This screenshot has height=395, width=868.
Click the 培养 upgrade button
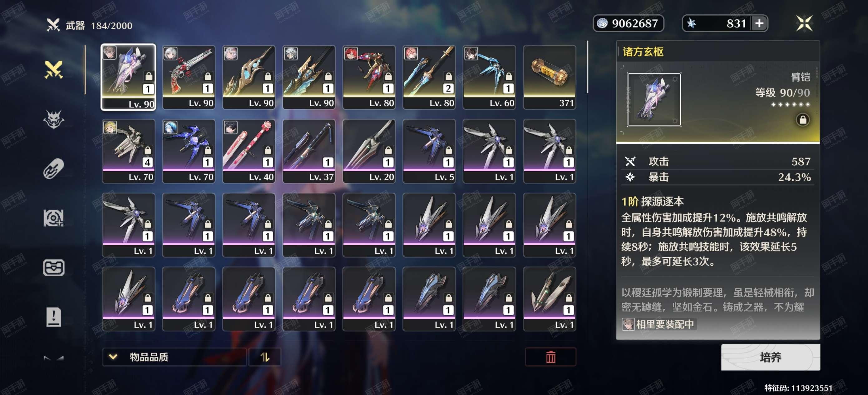(771, 357)
